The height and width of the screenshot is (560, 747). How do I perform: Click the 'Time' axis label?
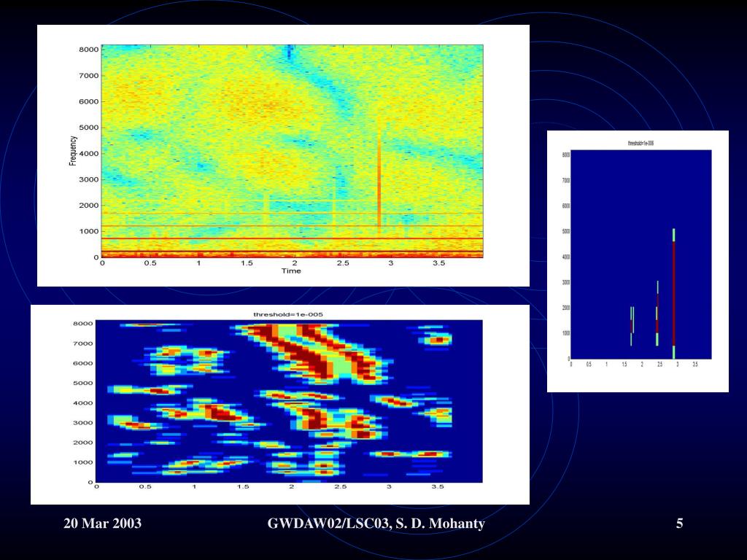(291, 271)
